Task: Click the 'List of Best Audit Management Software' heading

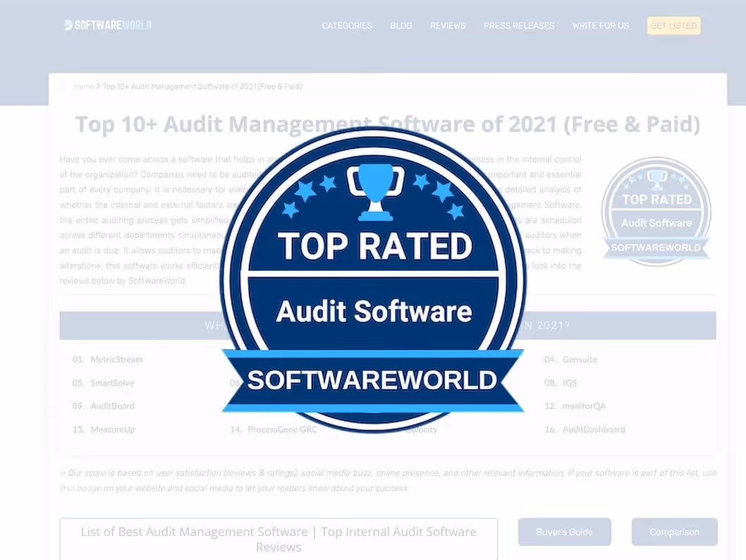Action: 279,539
